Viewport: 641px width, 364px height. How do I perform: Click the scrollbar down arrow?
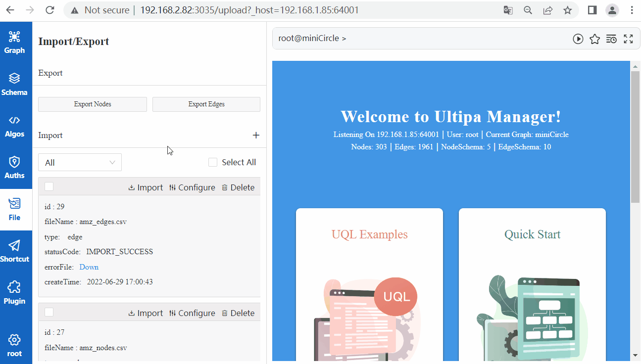(635, 356)
